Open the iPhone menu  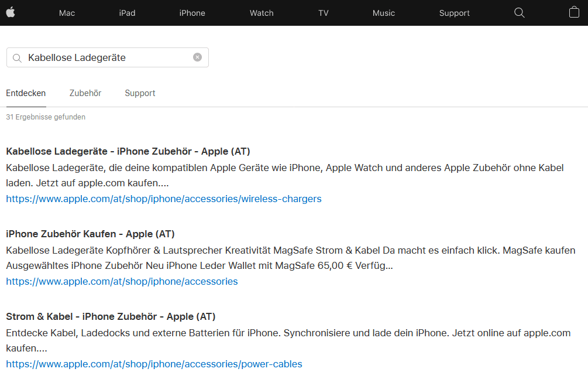click(x=192, y=13)
